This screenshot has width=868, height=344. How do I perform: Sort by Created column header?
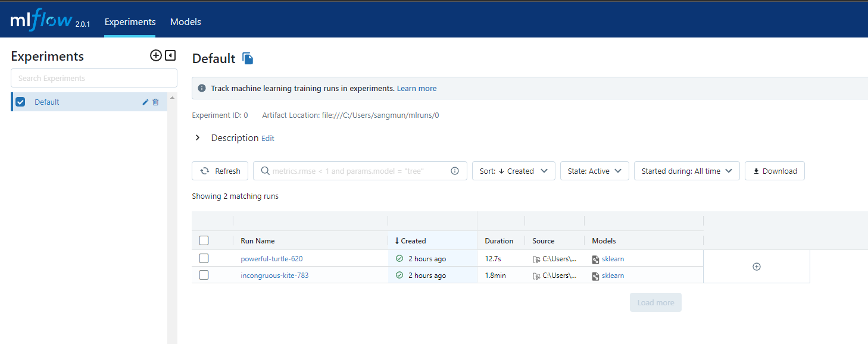(x=411, y=241)
